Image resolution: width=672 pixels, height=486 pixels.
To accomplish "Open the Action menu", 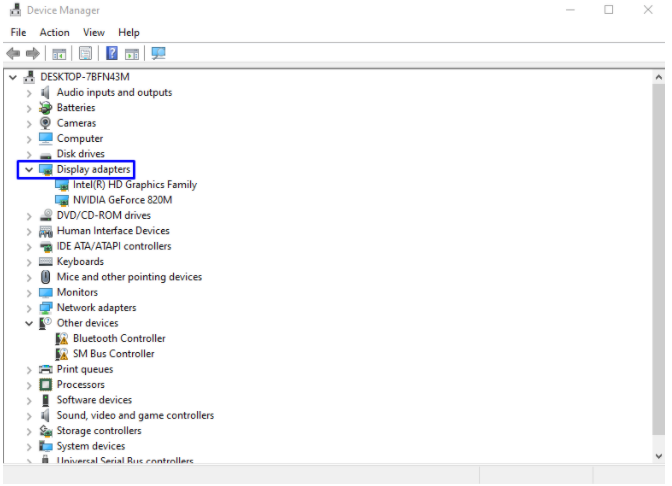I will point(54,33).
